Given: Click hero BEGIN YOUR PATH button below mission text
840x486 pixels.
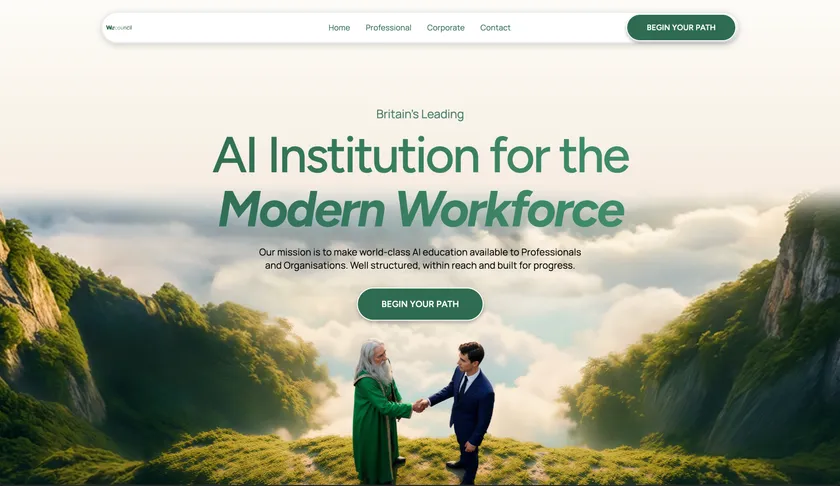Looking at the screenshot, I should click(x=420, y=304).
